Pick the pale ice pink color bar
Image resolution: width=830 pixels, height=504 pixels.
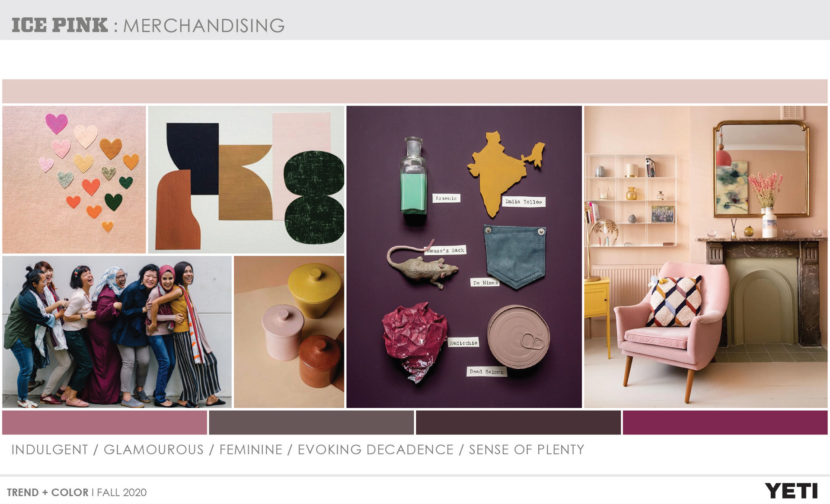[x=415, y=91]
